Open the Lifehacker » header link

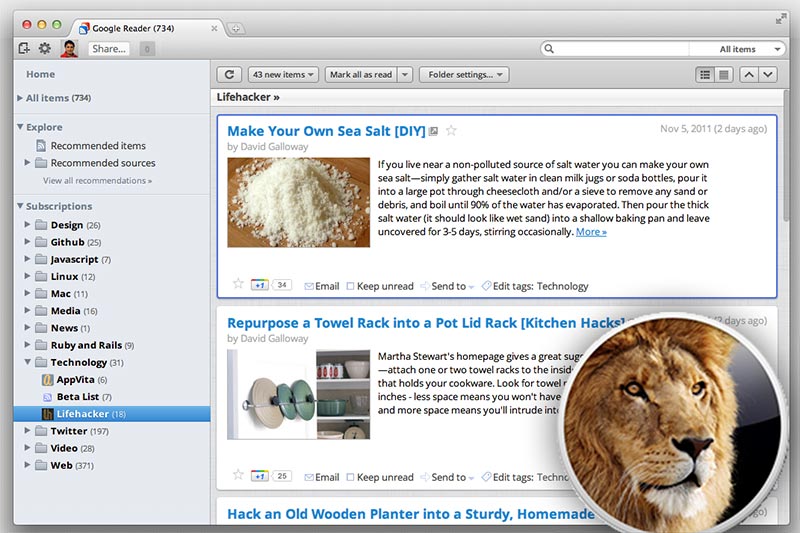pos(248,97)
